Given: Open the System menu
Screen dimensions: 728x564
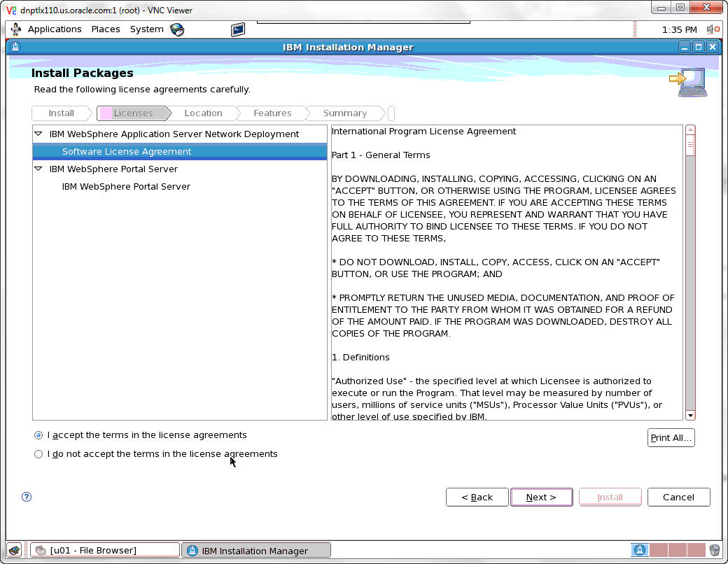Looking at the screenshot, I should (x=147, y=29).
